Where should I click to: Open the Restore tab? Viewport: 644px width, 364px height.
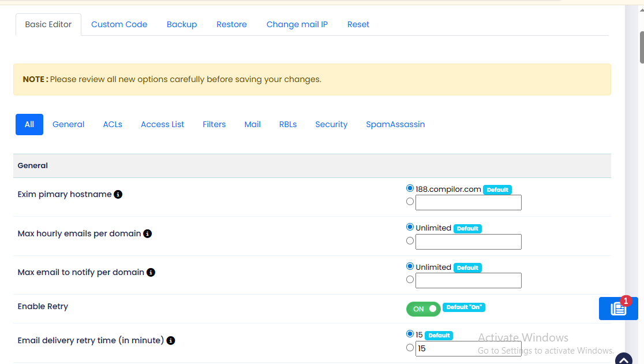pos(231,24)
